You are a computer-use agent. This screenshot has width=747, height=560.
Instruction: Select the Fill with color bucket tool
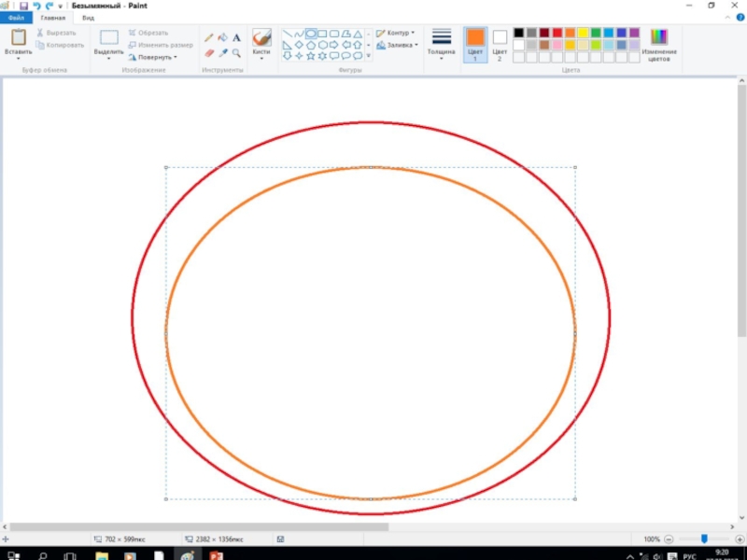[223, 38]
